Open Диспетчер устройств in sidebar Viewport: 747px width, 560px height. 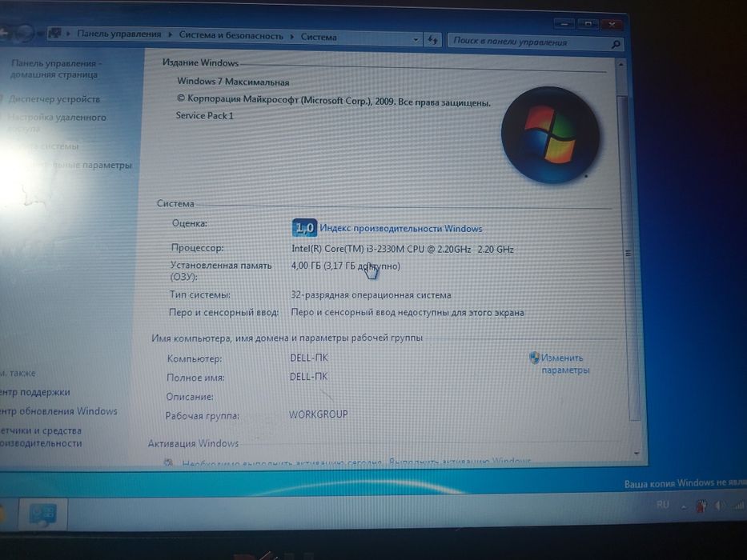click(54, 99)
